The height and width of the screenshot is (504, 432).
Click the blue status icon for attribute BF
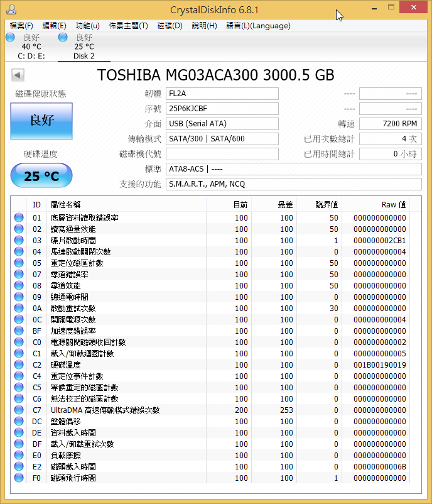coord(19,331)
